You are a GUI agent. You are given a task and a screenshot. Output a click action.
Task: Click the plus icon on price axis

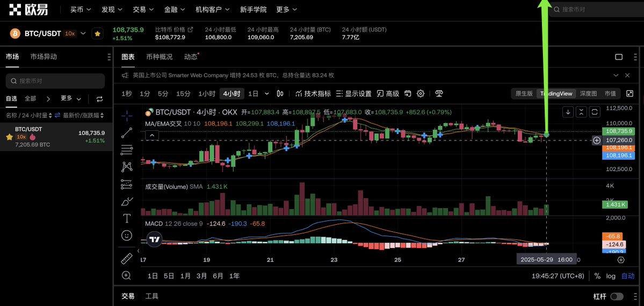(596, 140)
